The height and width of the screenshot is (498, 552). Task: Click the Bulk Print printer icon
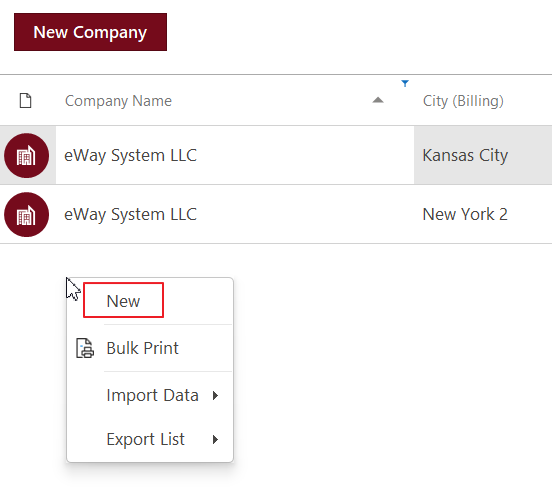pyautogui.click(x=85, y=348)
